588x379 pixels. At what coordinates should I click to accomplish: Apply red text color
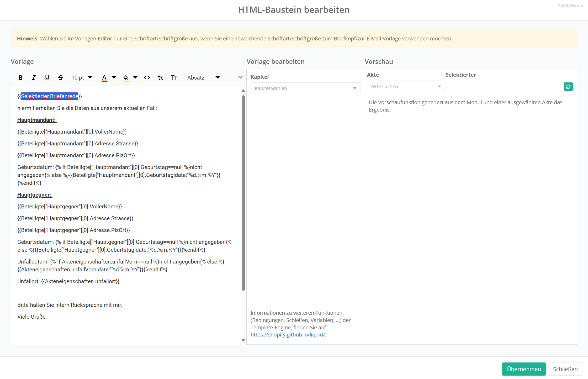pyautogui.click(x=104, y=78)
